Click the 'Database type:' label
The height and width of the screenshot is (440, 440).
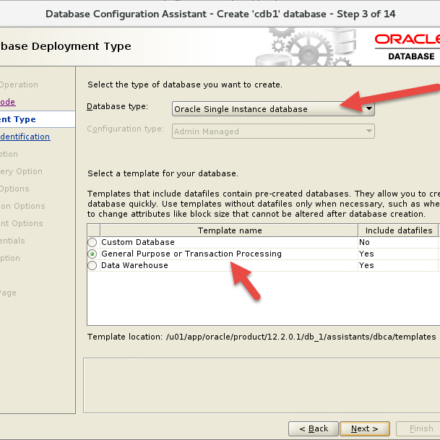click(x=117, y=107)
